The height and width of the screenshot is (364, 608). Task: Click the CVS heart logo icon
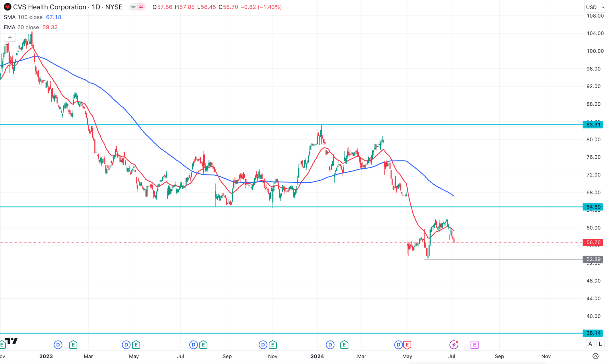point(7,7)
